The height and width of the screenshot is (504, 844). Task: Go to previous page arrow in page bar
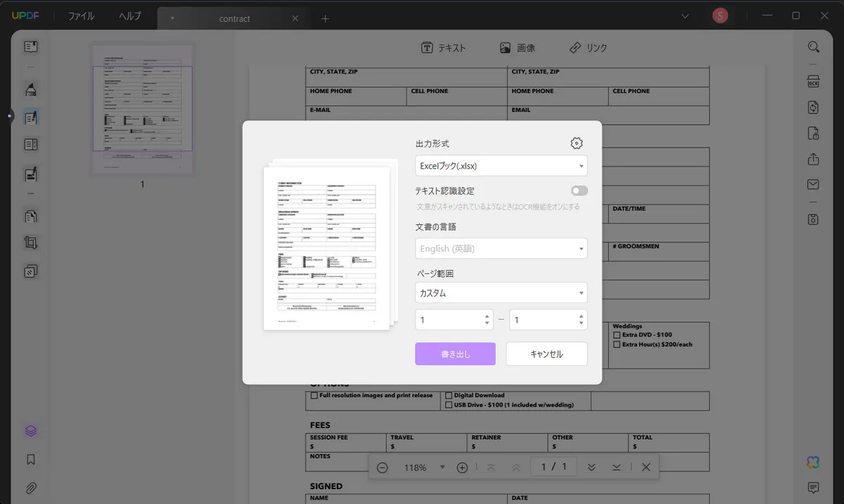(516, 467)
